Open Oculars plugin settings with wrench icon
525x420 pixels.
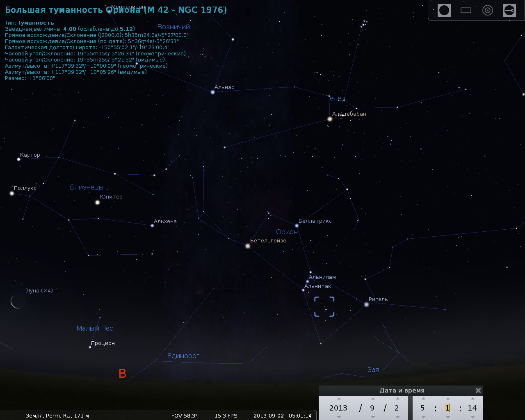[x=509, y=10]
